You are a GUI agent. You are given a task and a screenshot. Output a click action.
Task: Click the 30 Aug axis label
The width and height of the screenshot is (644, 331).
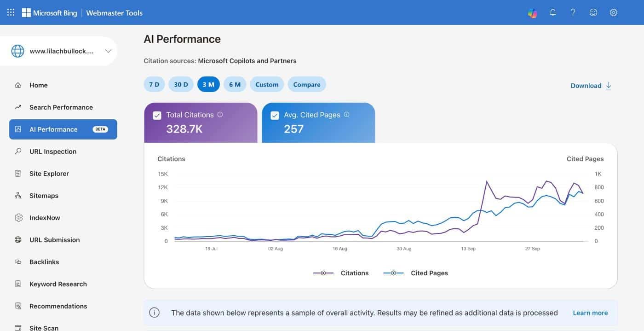click(x=404, y=249)
